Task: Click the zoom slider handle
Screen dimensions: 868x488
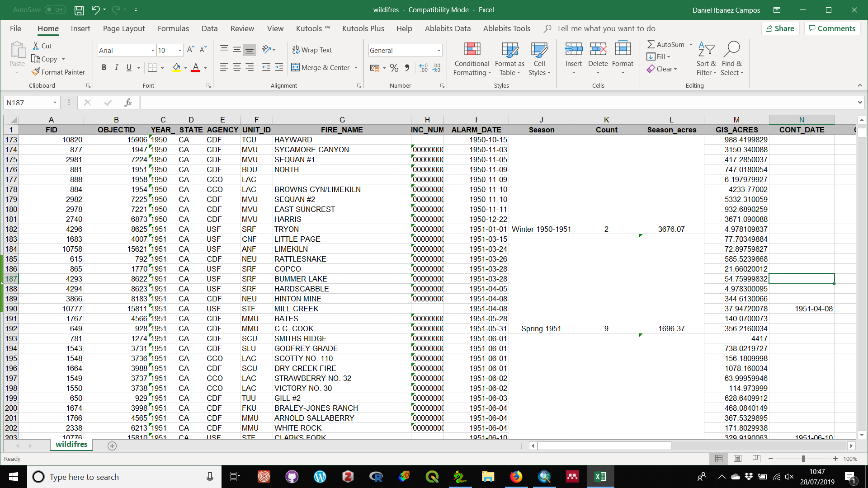Action: coord(803,459)
